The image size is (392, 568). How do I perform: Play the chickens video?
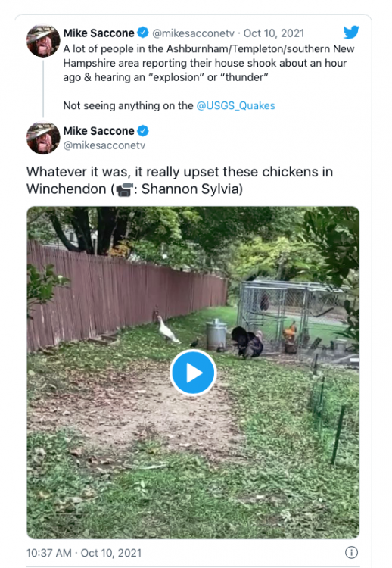click(x=193, y=373)
